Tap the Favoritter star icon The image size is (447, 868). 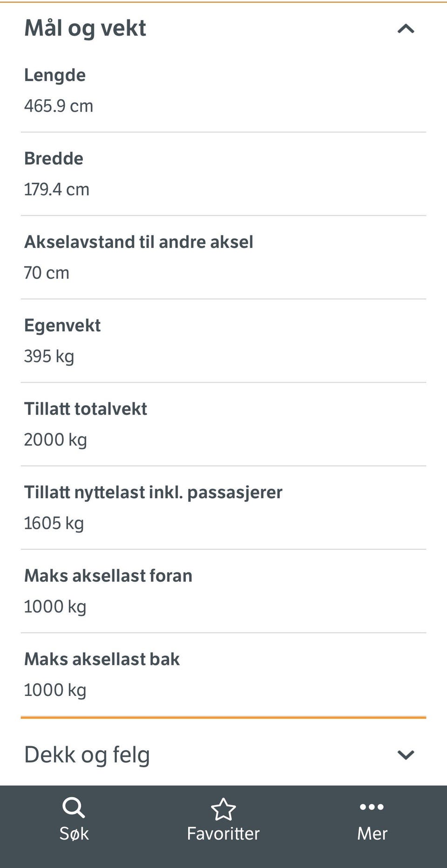pos(223,809)
